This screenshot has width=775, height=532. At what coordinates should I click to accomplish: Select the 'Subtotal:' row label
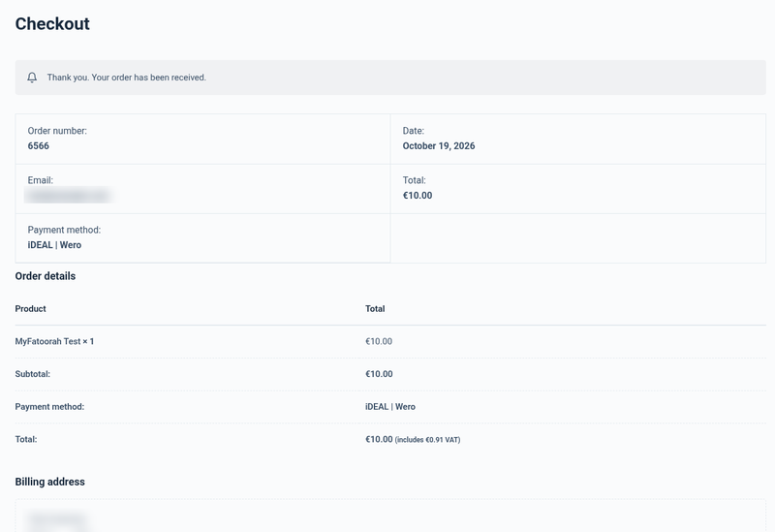click(33, 374)
